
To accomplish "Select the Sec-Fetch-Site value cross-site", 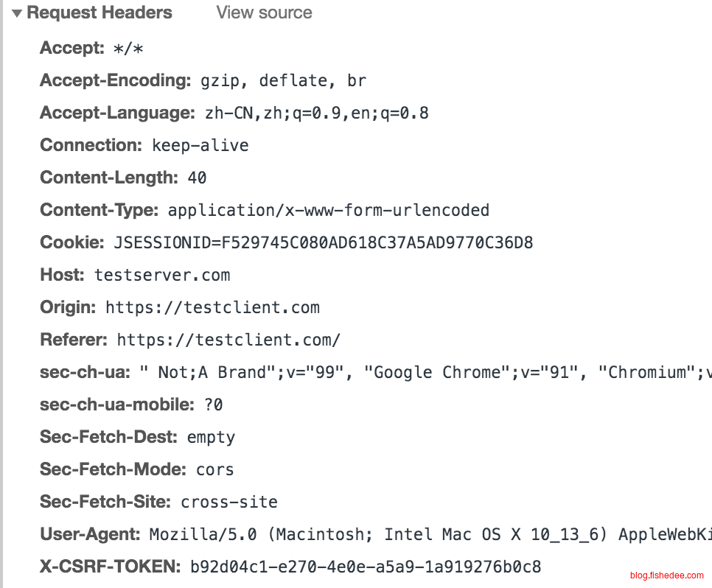I will click(x=229, y=503).
